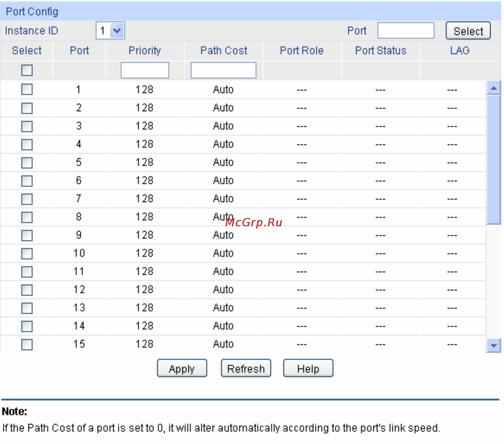Click the Path Cost column header
This screenshot has width=504, height=444.
click(224, 50)
